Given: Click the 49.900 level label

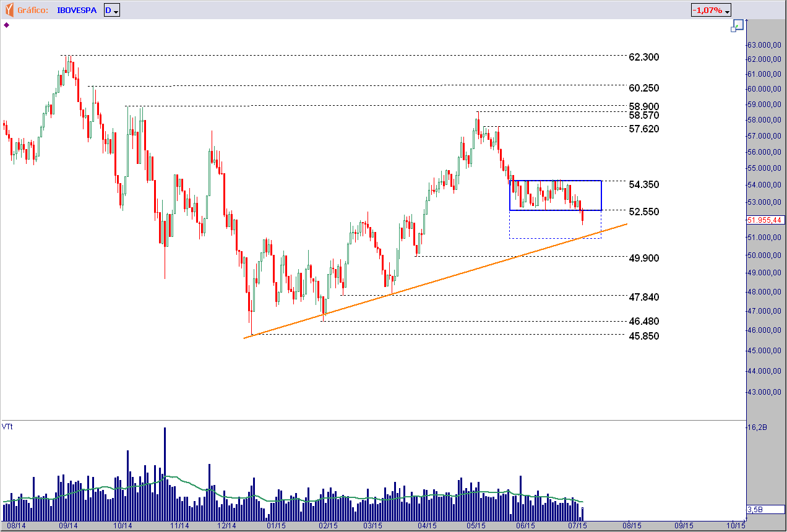Looking at the screenshot, I should (643, 257).
